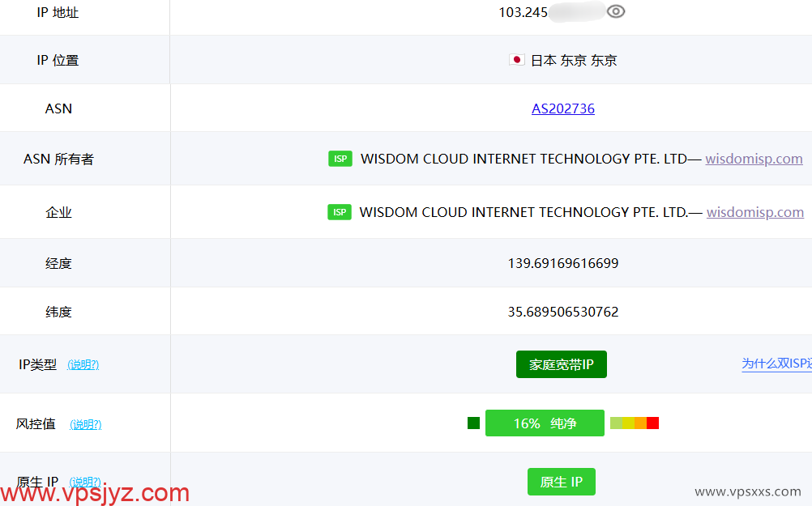Click 说明? next to IP类型
This screenshot has height=506, width=812.
click(83, 365)
